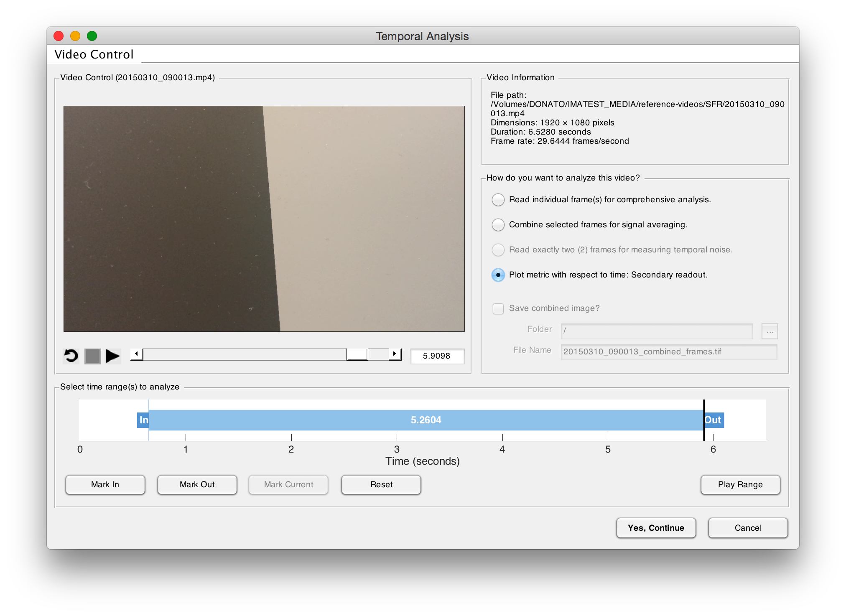Minimize window using yellow button

[x=75, y=36]
